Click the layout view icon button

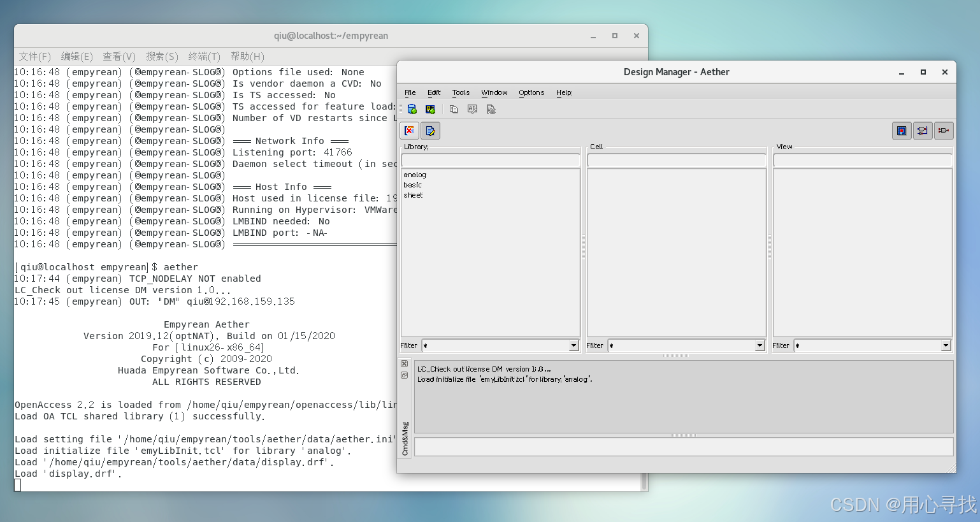point(902,131)
